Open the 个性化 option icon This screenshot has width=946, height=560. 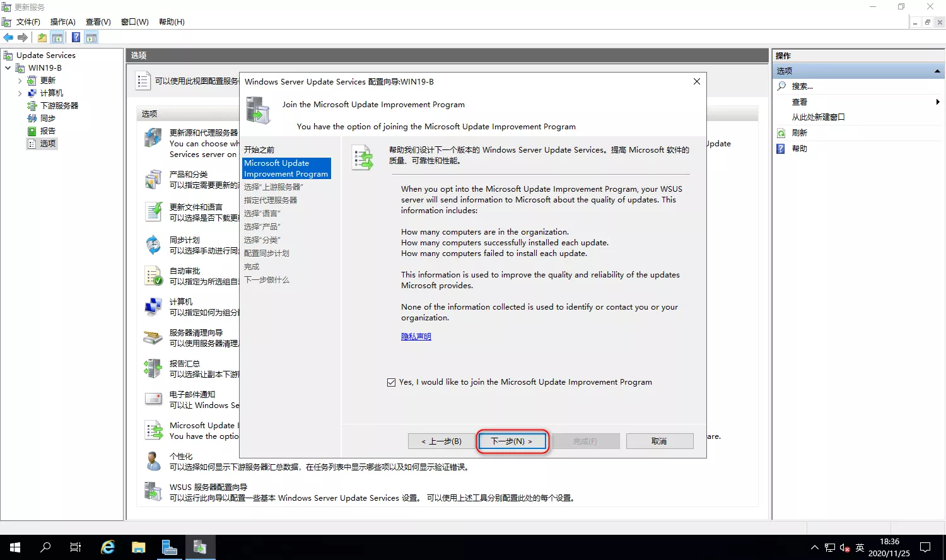click(x=153, y=461)
